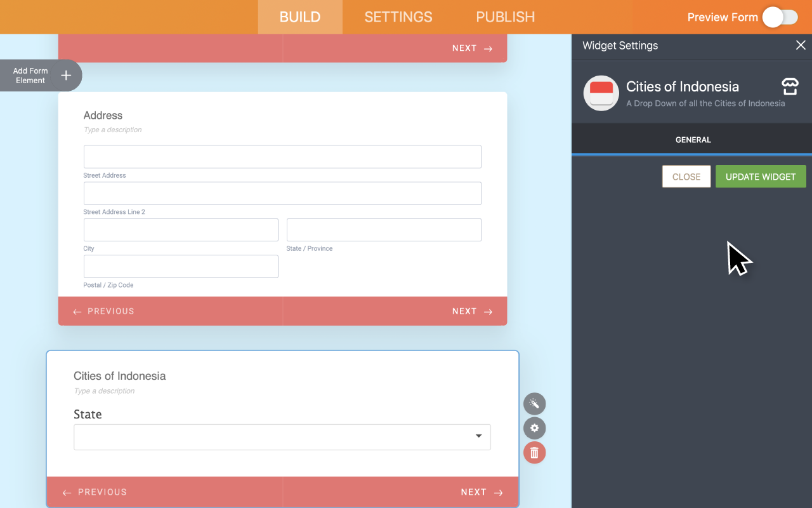Image resolution: width=812 pixels, height=508 pixels.
Task: Click the Cities of Indonesia flag icon
Action: point(601,93)
